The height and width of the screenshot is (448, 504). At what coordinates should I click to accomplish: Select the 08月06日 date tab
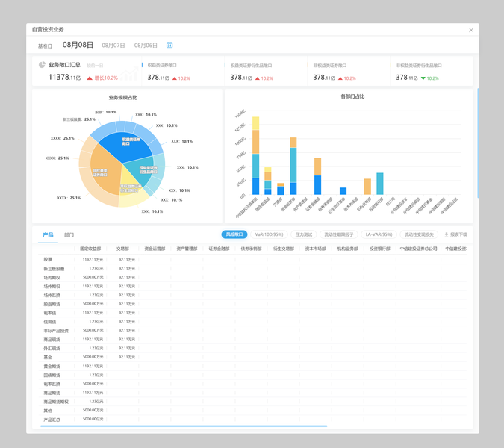[x=146, y=46]
